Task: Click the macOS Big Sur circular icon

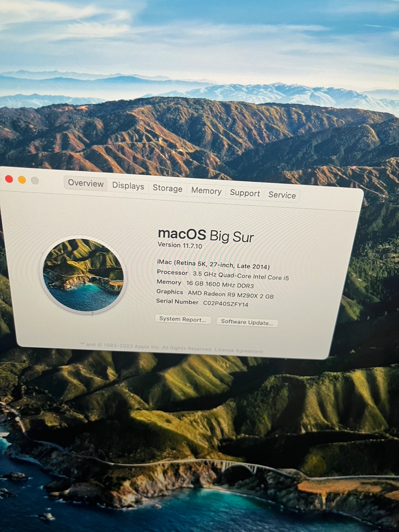Action: (x=83, y=275)
